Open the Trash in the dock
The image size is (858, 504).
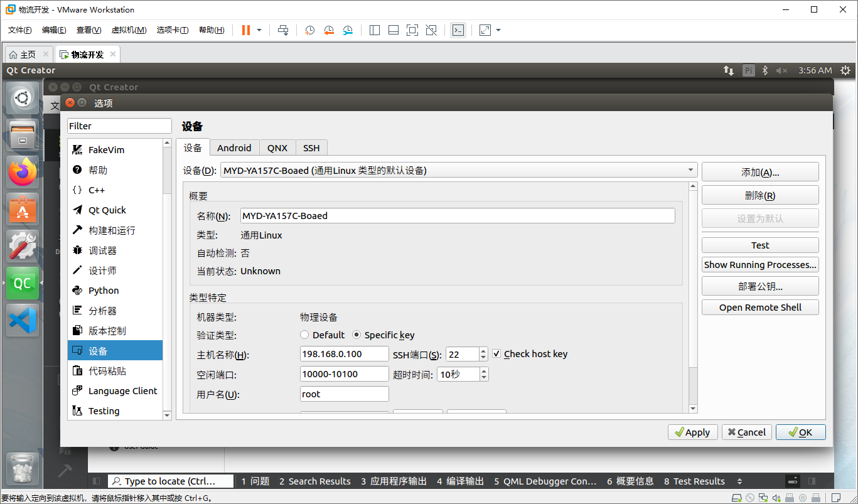tap(23, 468)
